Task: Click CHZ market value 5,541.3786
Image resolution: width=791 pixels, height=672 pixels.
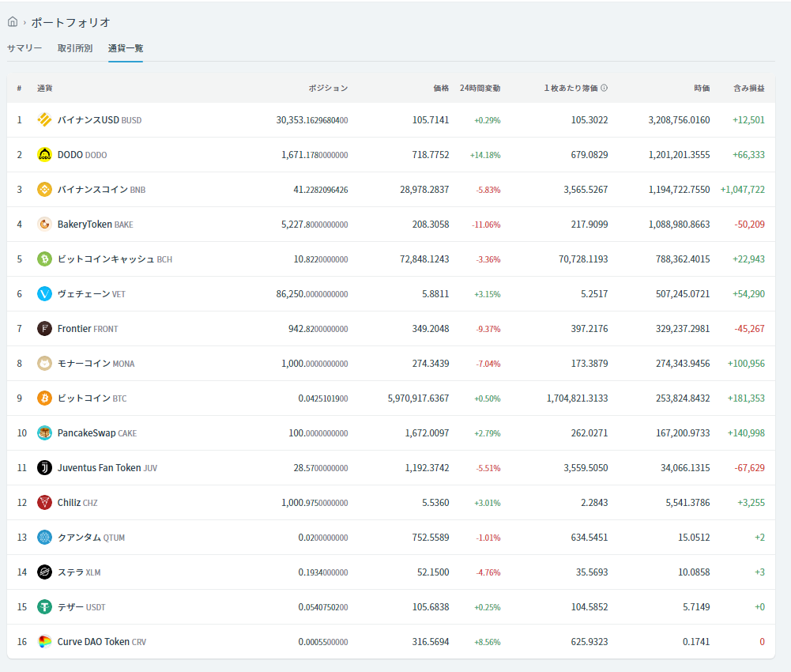Action: pos(687,504)
